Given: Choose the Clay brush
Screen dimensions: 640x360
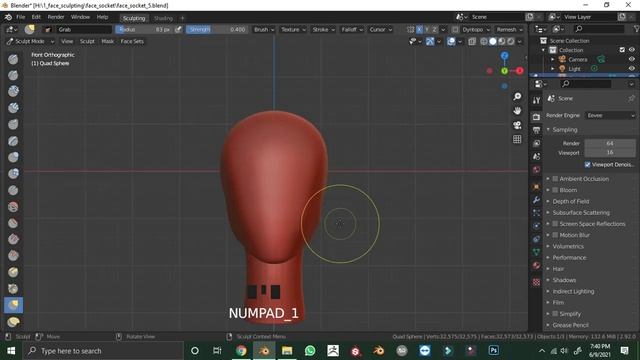Looking at the screenshot, I should 13,91.
